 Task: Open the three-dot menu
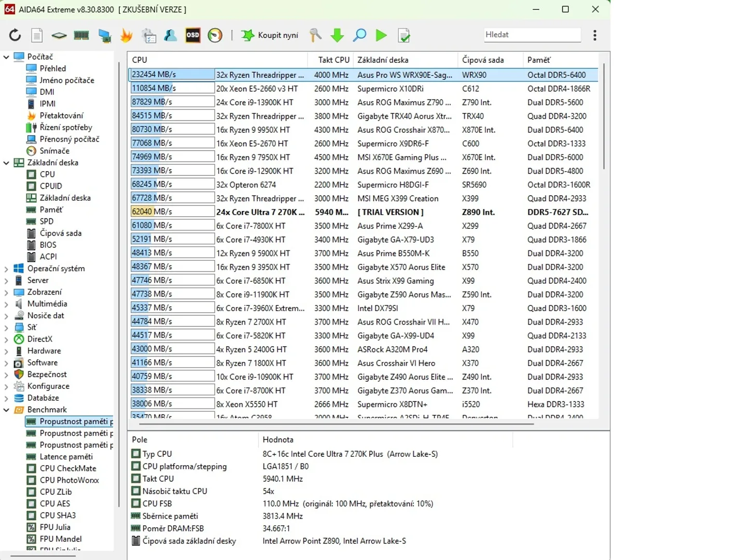point(595,35)
